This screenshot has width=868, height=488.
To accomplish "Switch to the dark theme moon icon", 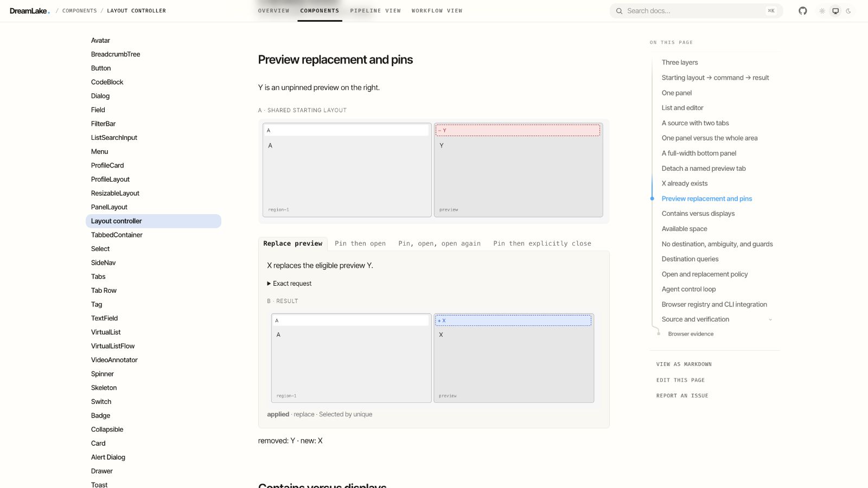I will click(x=848, y=11).
